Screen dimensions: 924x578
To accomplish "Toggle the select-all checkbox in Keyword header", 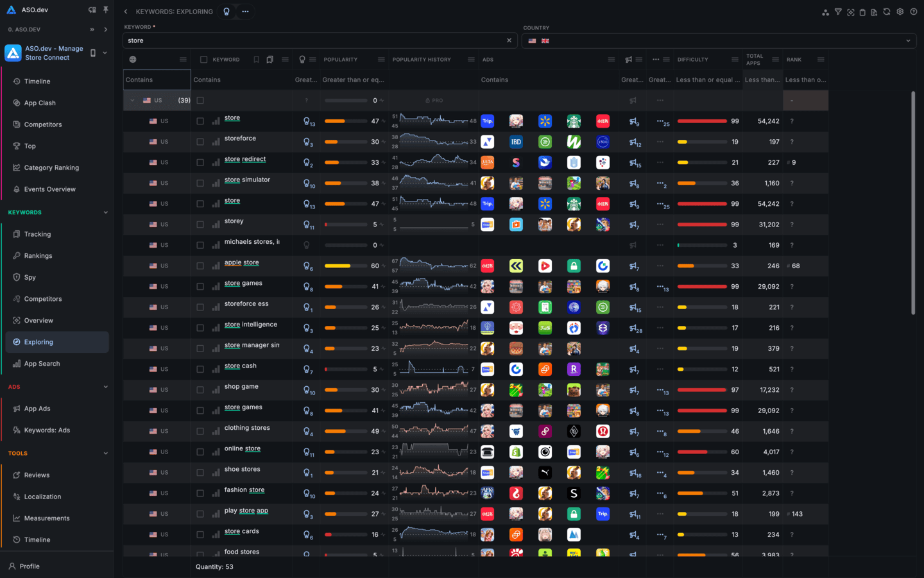I will point(203,60).
